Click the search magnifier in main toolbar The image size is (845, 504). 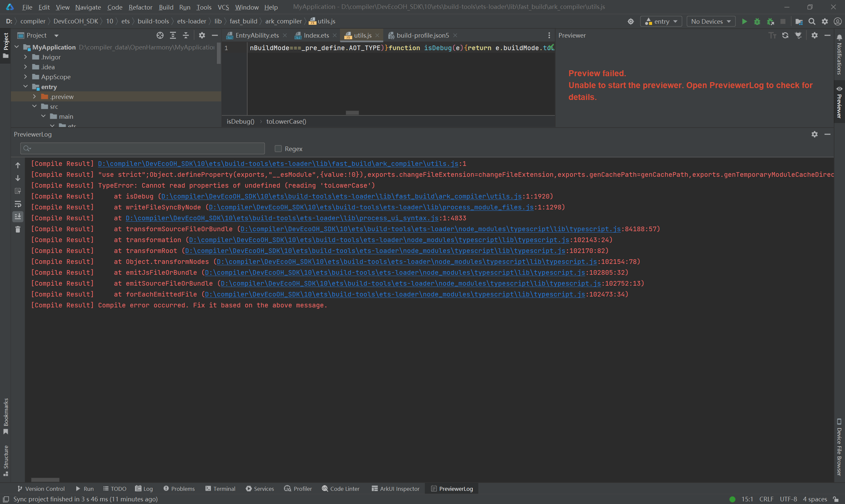pyautogui.click(x=812, y=21)
